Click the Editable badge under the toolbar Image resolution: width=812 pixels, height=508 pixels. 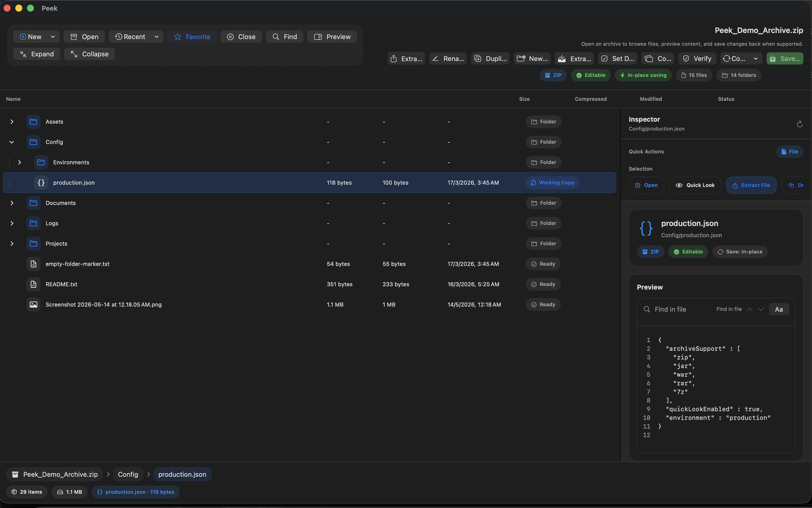591,75
